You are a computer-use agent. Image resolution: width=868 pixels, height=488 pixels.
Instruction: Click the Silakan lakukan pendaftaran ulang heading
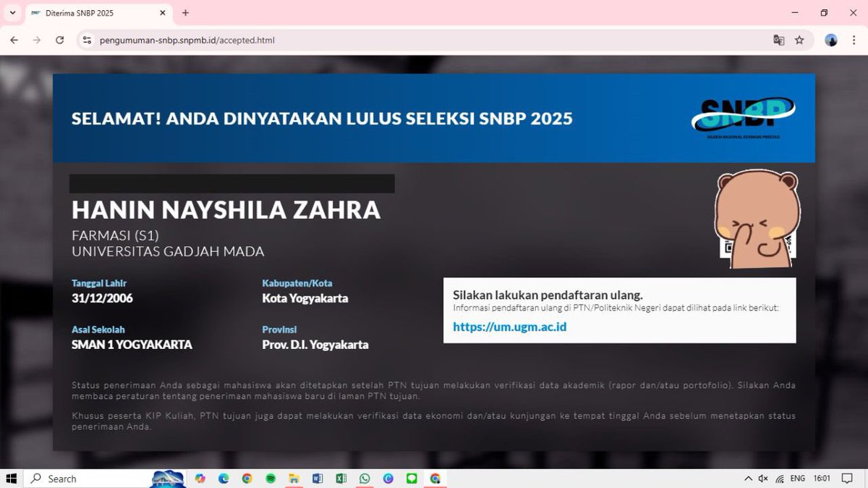coord(548,295)
